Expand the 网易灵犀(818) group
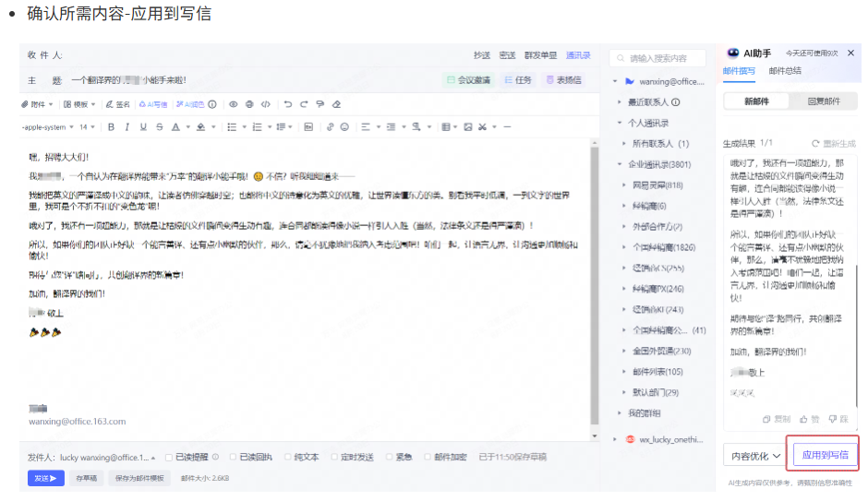The height and width of the screenshot is (501, 868). pyautogui.click(x=624, y=185)
